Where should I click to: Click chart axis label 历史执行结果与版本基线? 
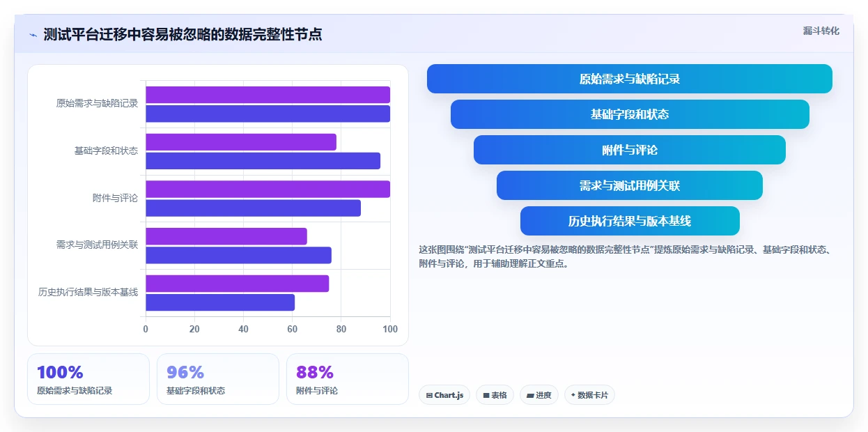pos(88,292)
